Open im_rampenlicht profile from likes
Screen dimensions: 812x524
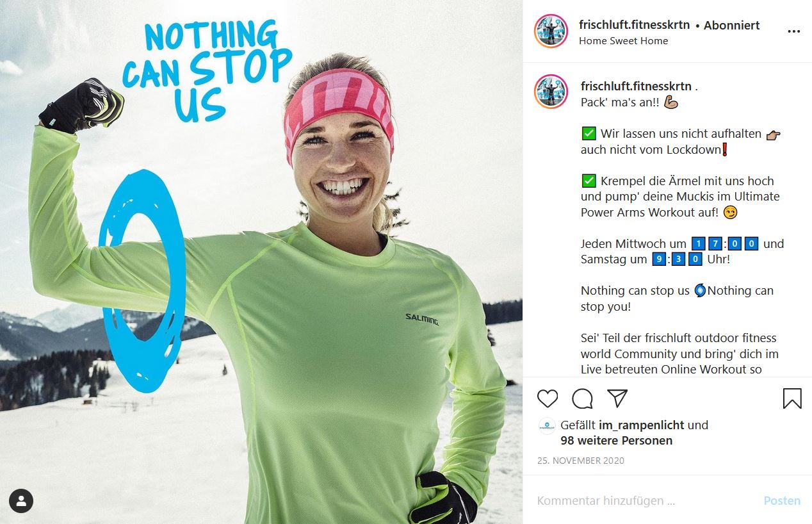click(x=642, y=425)
